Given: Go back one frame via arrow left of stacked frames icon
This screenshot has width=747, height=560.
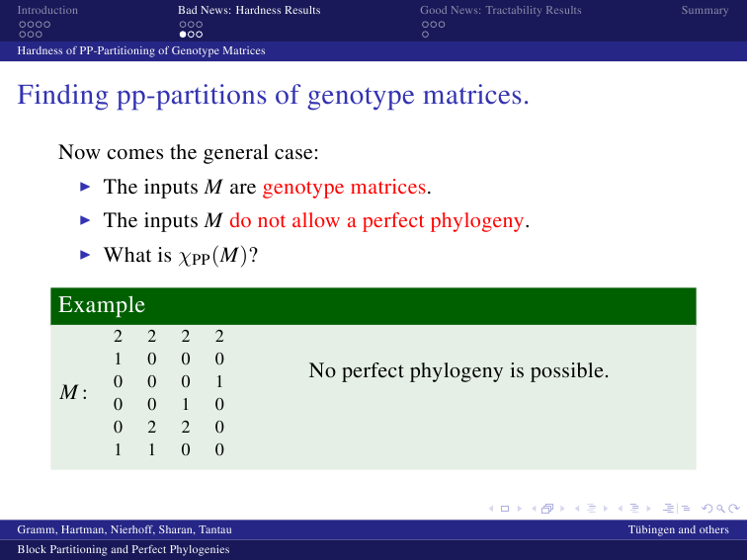Looking at the screenshot, I should pos(534,509).
